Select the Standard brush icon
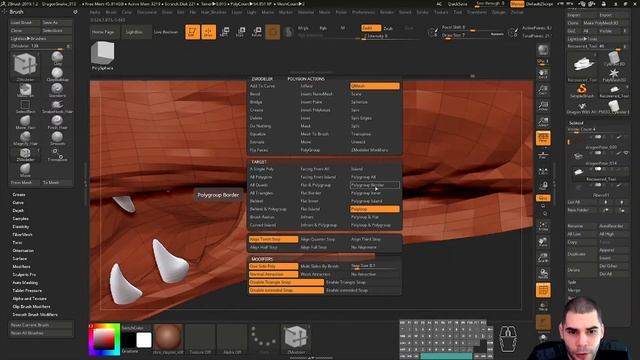640x360 pixels. tap(57, 90)
